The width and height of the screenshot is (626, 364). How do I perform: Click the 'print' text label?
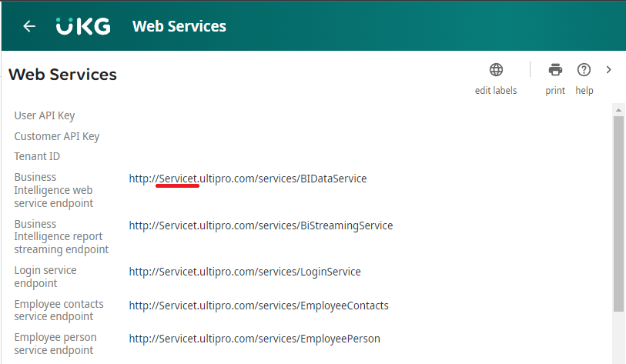555,91
